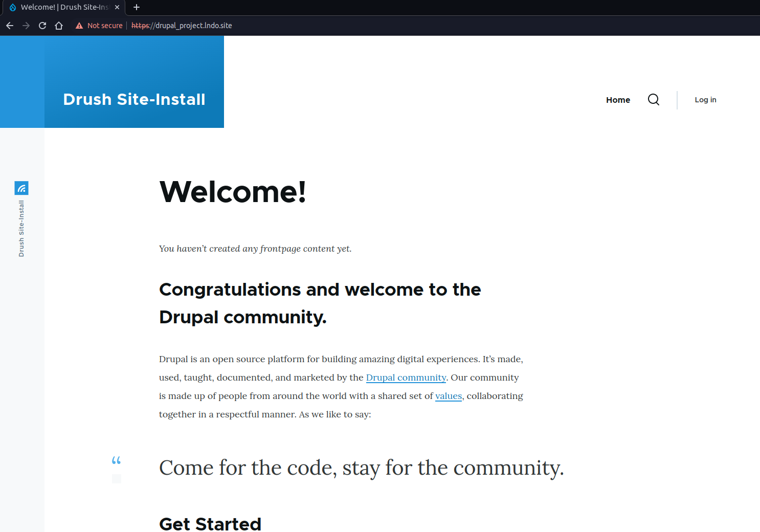Image resolution: width=760 pixels, height=532 pixels.
Task: Click the Drush Site-Install site title
Action: [x=134, y=99]
